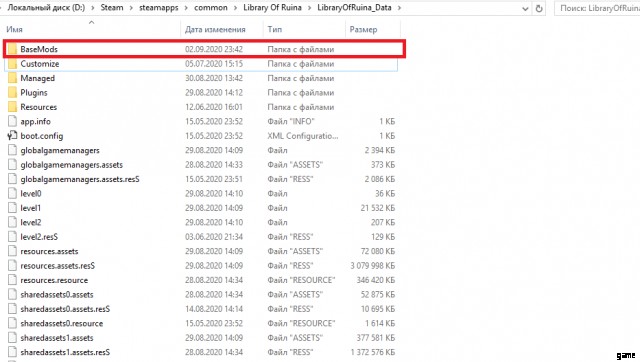The width and height of the screenshot is (640, 362).
Task: Click the Customize folder icon
Action: [12, 64]
